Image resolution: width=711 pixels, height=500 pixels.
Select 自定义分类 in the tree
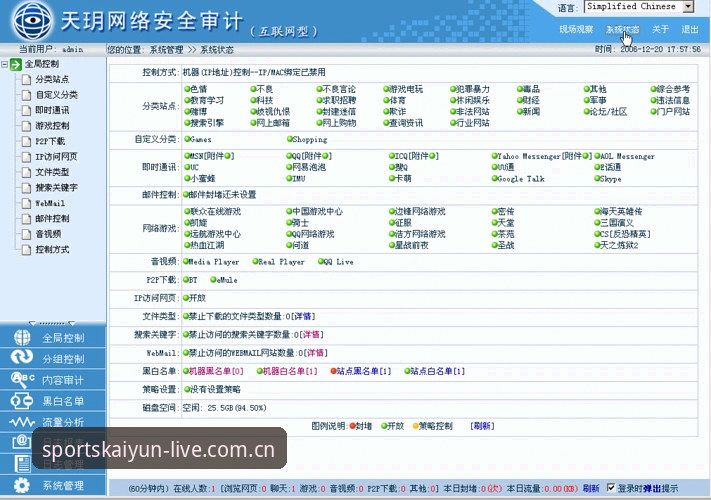[57, 95]
